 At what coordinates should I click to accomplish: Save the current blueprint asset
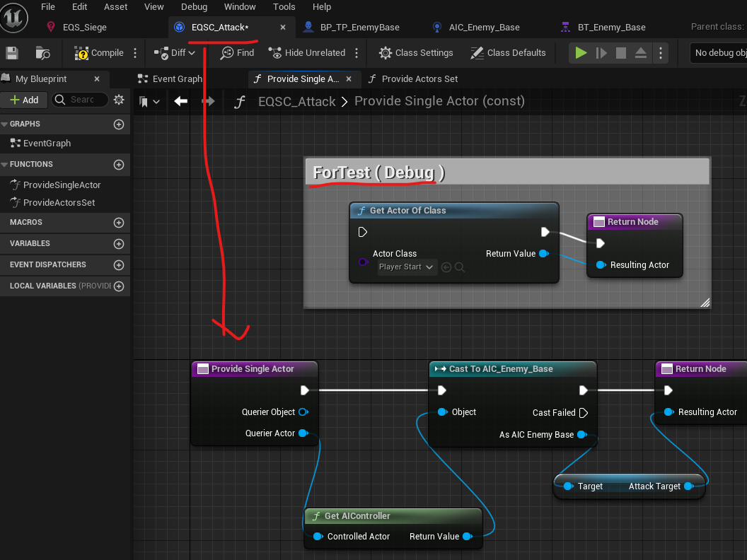point(12,53)
